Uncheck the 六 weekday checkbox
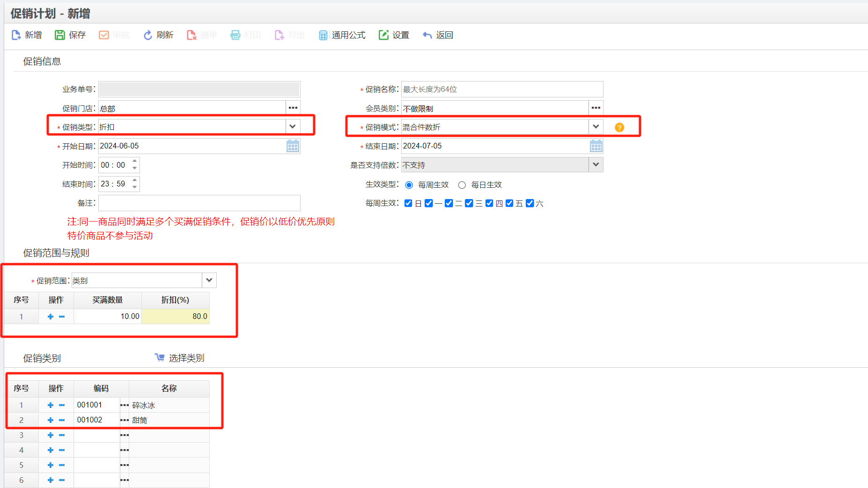Screen dimensions: 868x488 [x=530, y=203]
